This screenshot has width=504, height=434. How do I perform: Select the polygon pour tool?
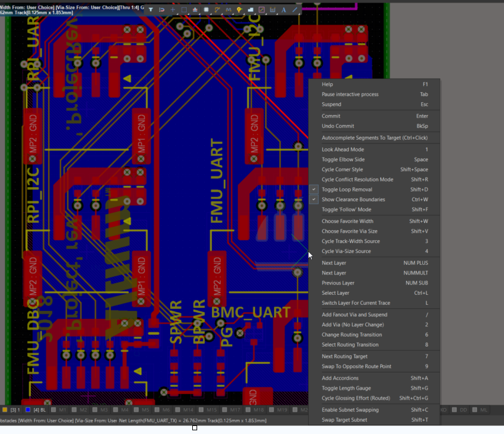251,9
